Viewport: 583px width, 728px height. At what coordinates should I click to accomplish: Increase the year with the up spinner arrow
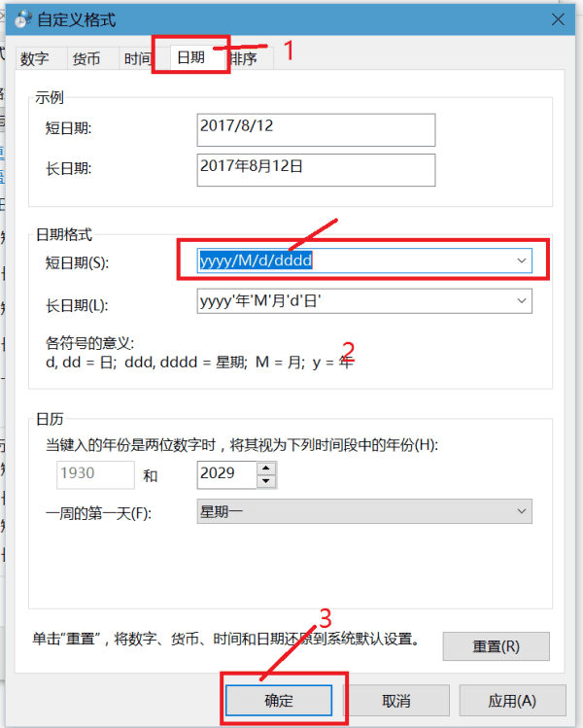coord(266,468)
